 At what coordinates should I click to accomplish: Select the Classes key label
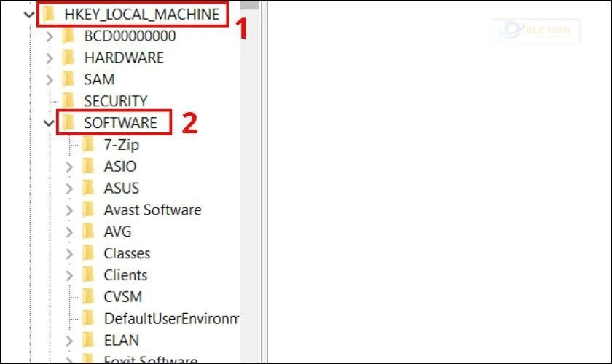[x=127, y=253]
